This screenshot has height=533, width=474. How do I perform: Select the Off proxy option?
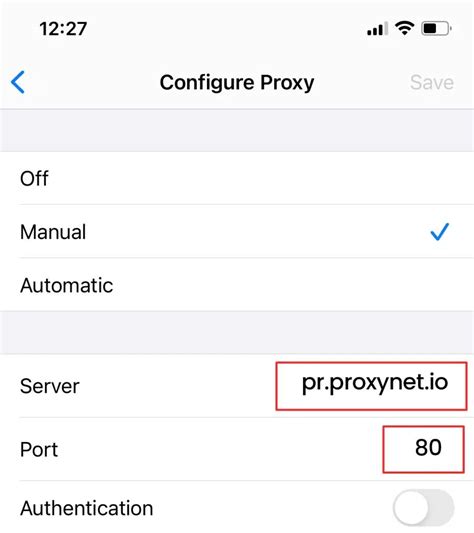click(237, 178)
